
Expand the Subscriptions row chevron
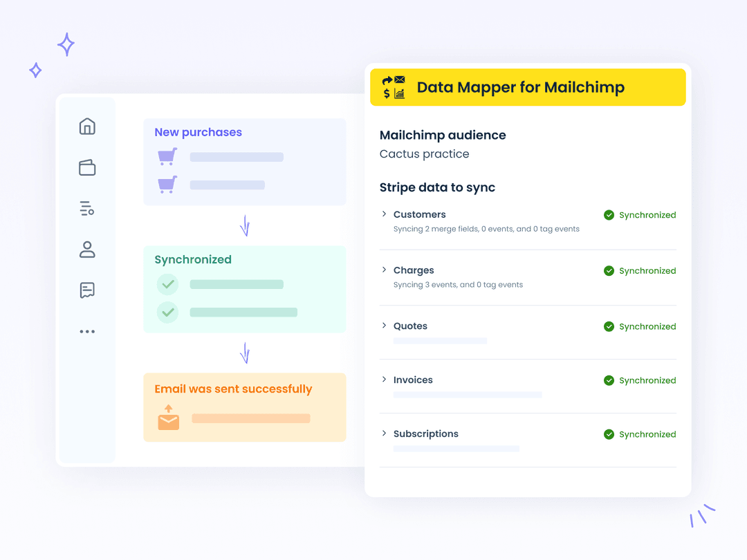point(384,433)
